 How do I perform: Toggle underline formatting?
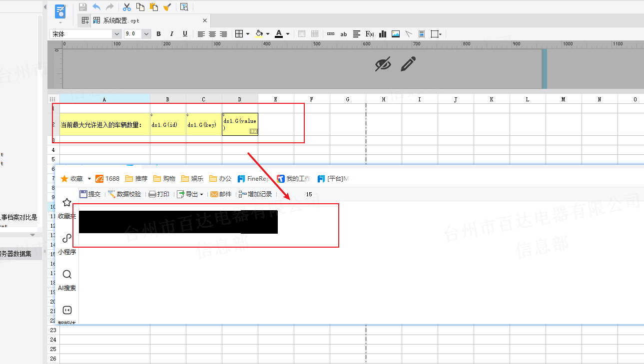[x=185, y=34]
